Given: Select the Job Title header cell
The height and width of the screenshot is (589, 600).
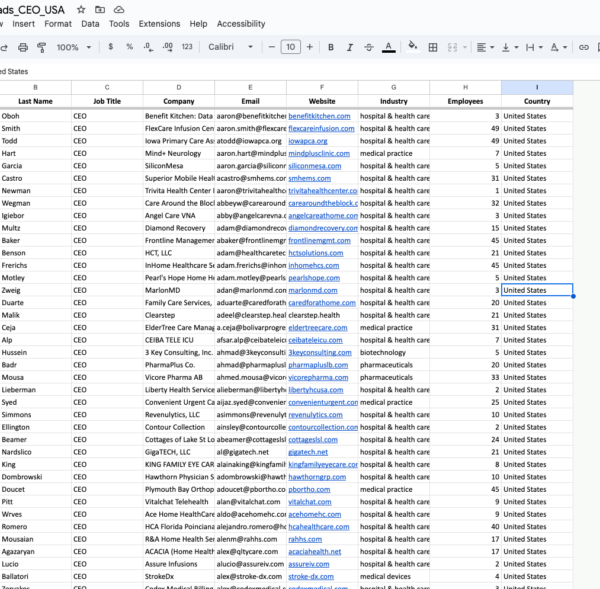Looking at the screenshot, I should (107, 101).
